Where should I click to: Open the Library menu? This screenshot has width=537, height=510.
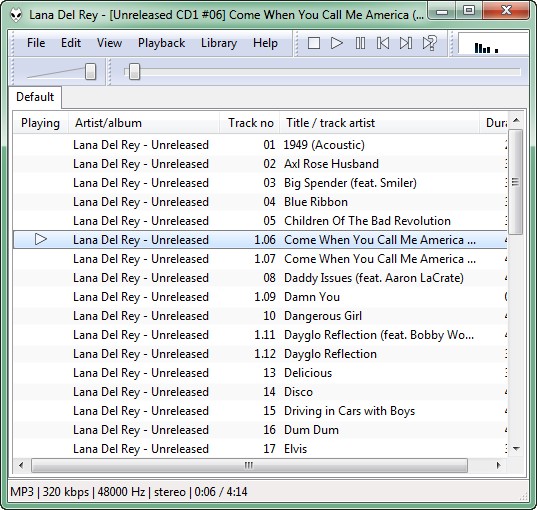tap(219, 43)
